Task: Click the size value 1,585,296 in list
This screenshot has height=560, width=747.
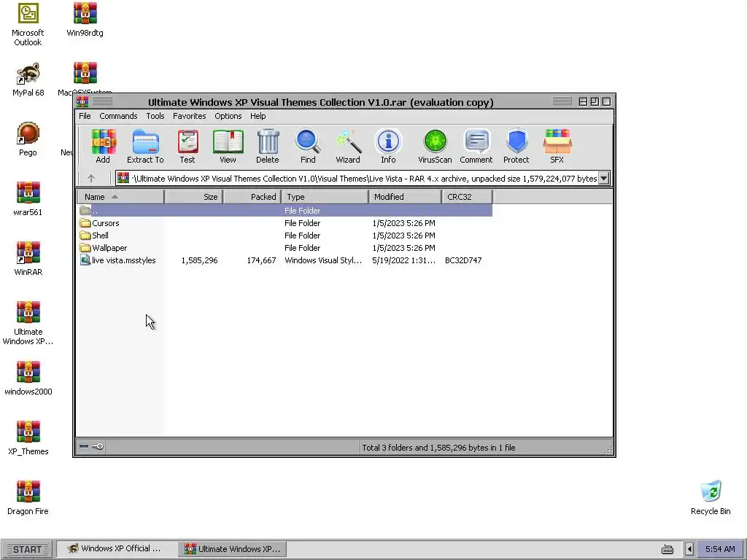Action: pos(199,260)
